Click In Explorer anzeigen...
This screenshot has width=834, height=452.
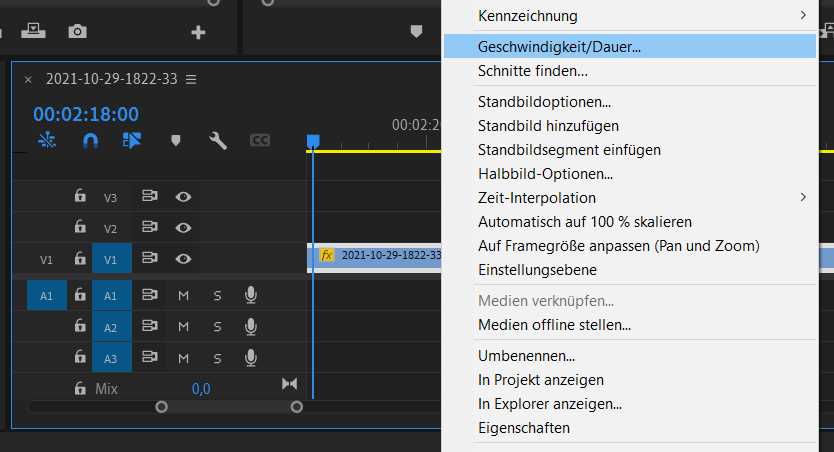[550, 404]
